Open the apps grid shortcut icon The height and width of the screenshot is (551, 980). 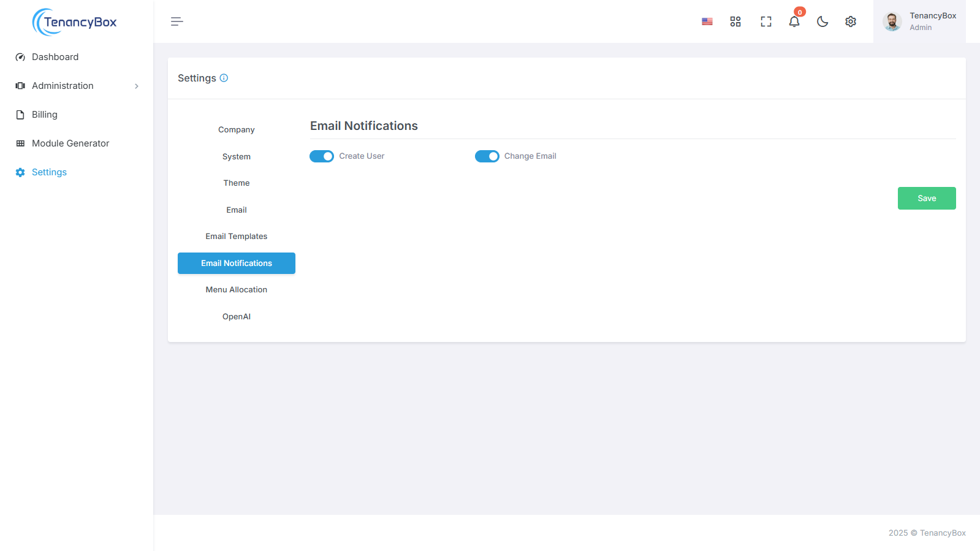click(x=735, y=21)
